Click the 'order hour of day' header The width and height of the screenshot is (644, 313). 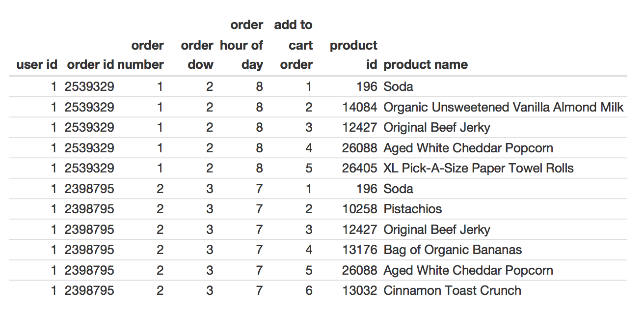coord(241,45)
